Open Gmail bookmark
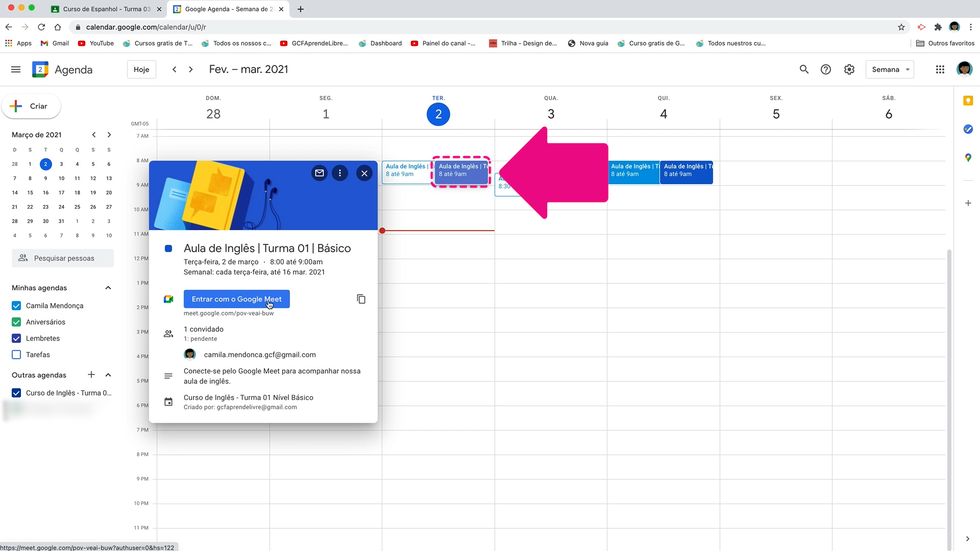Screen dimensions: 980x551 click(55, 43)
